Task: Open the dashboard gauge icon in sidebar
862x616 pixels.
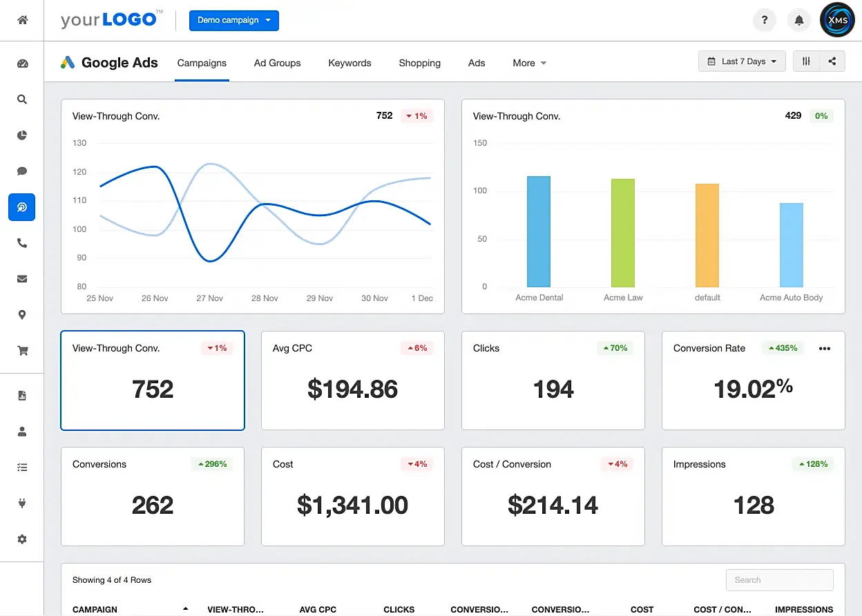Action: click(22, 64)
